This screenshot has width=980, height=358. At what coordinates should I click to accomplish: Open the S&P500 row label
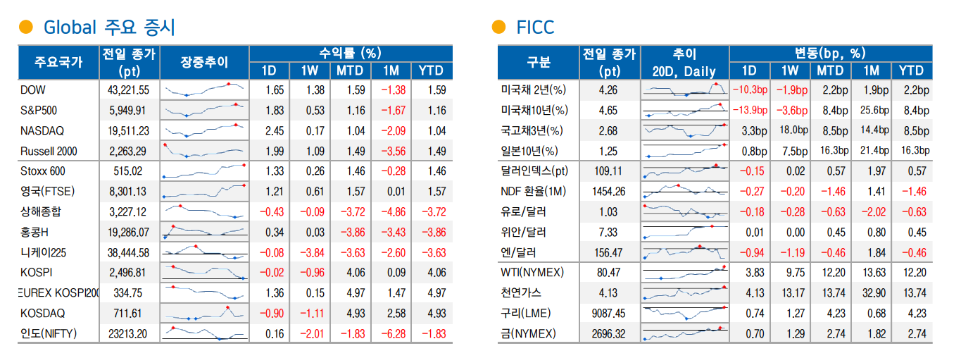click(39, 111)
